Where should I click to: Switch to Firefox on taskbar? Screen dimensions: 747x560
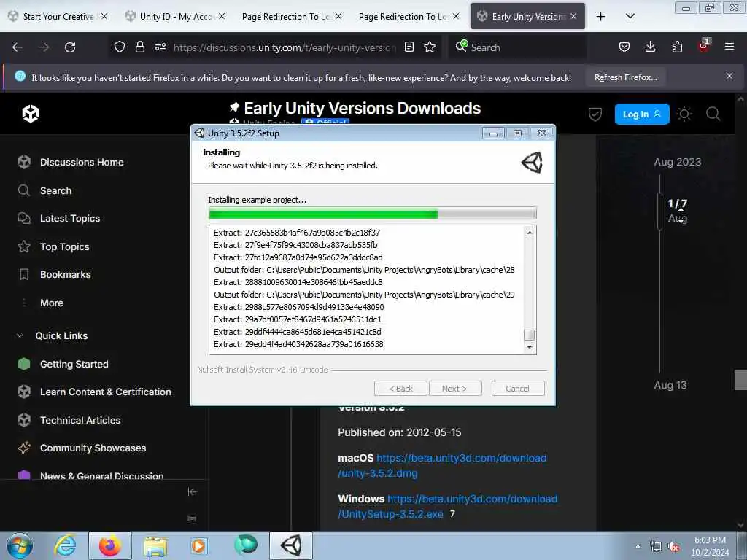click(x=109, y=545)
